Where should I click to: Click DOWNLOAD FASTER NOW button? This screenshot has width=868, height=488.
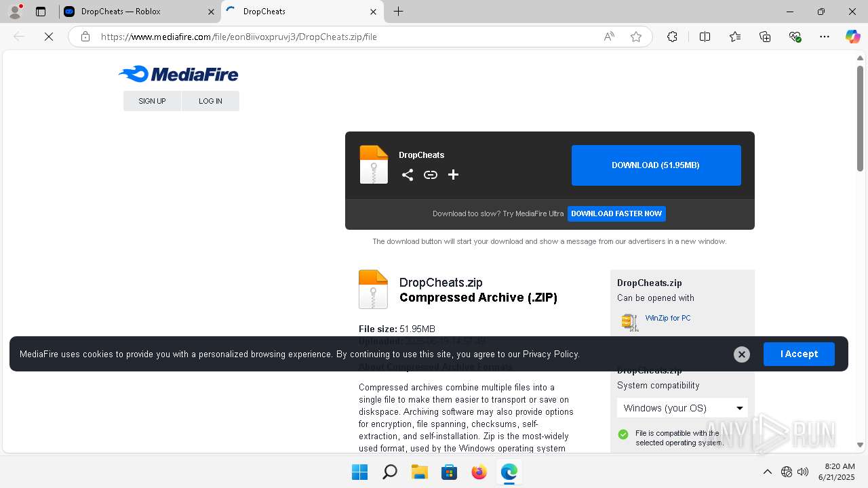(x=616, y=213)
